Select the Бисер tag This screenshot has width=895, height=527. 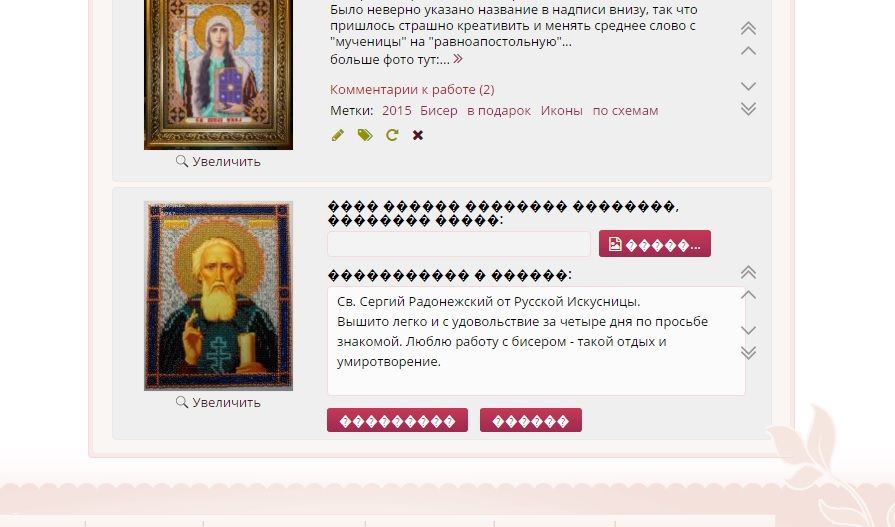click(x=438, y=111)
